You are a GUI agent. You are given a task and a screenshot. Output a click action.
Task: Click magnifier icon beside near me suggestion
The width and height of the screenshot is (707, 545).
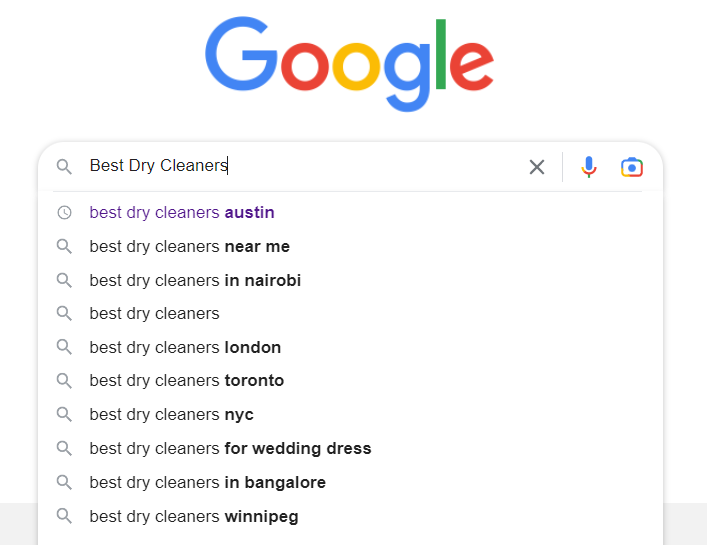click(64, 247)
